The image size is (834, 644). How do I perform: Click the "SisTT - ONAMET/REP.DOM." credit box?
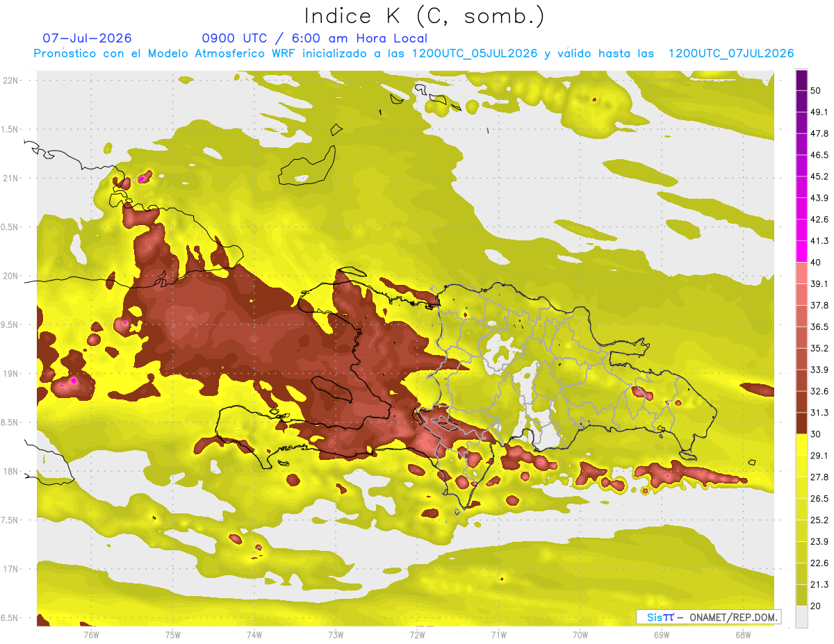coord(709,617)
